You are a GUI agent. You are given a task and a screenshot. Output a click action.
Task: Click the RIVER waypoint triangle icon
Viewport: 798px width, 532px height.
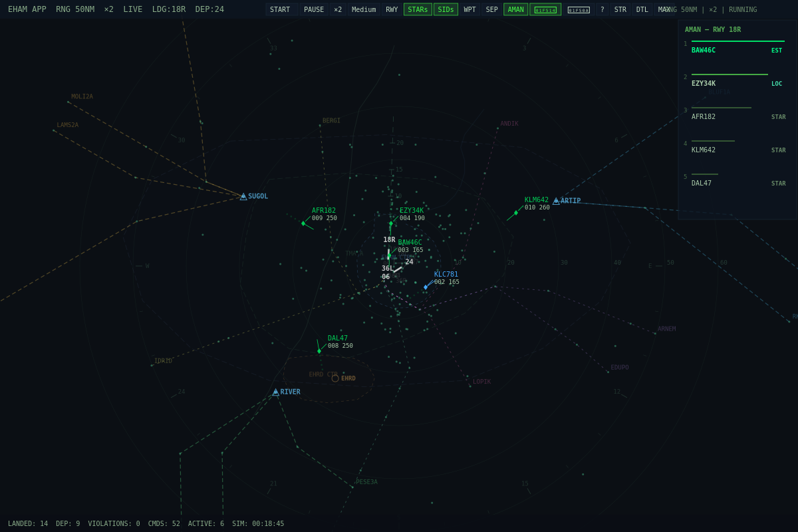pos(275,392)
